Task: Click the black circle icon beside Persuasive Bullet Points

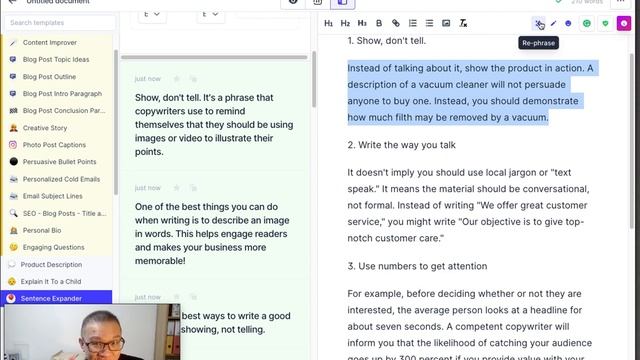Action: (x=13, y=162)
